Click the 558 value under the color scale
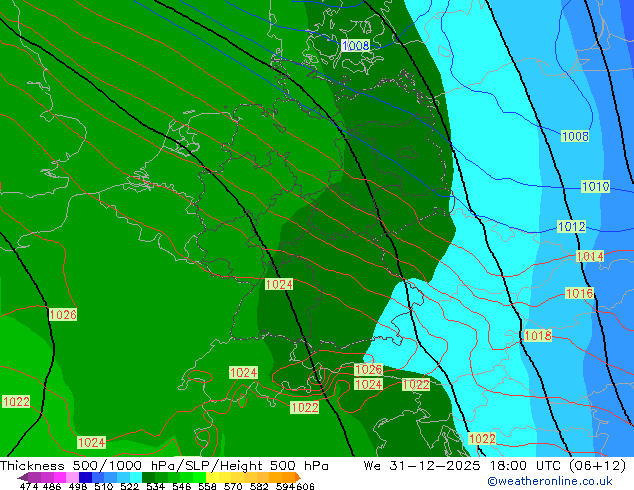This screenshot has width=634, height=490. (207, 486)
